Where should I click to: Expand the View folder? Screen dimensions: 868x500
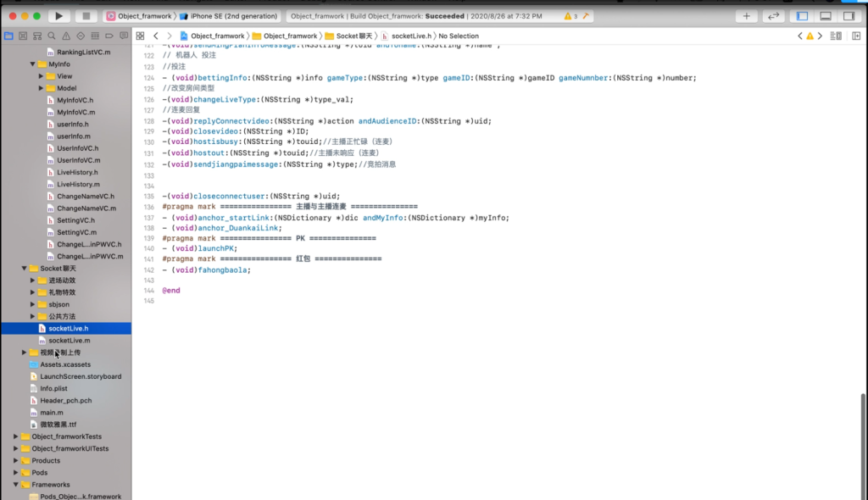tap(41, 76)
